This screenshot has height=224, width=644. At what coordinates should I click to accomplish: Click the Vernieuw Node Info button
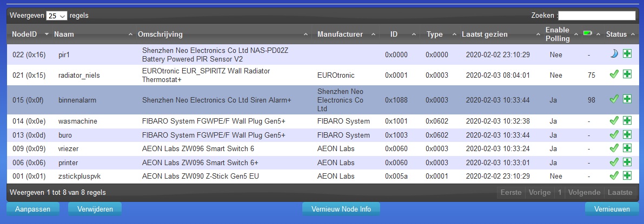pos(341,209)
